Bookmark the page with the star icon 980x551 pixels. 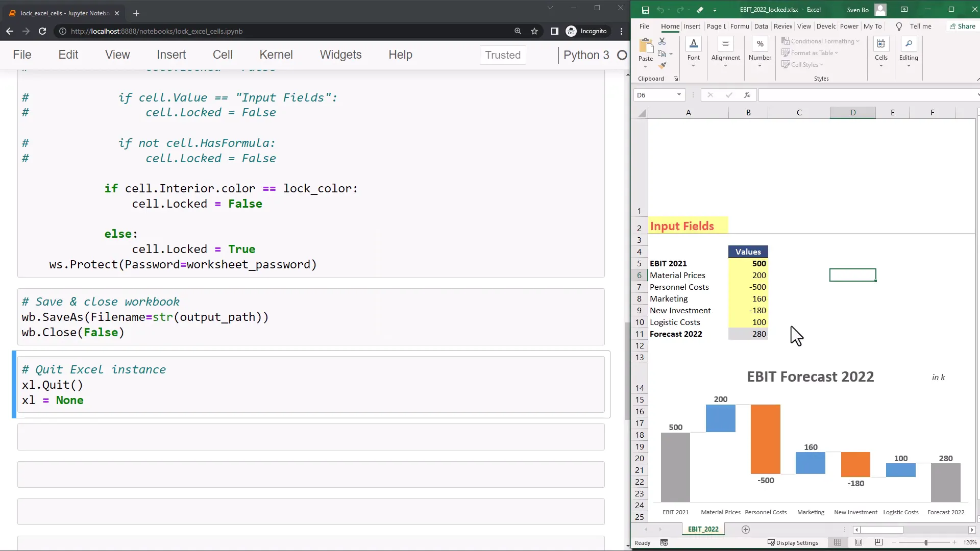[534, 31]
